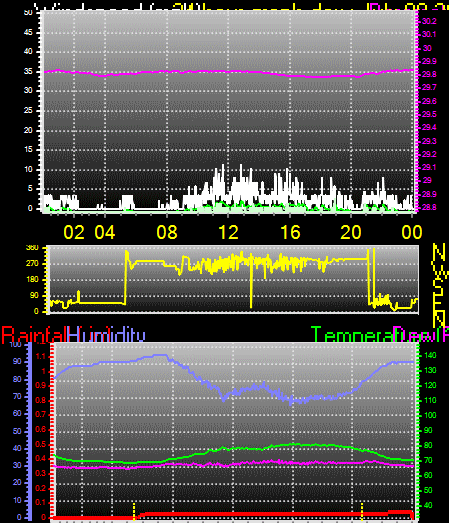The width and height of the screenshot is (449, 523).
Task: Select 180 on the yellow wind direction axis
Action: (x=32, y=280)
